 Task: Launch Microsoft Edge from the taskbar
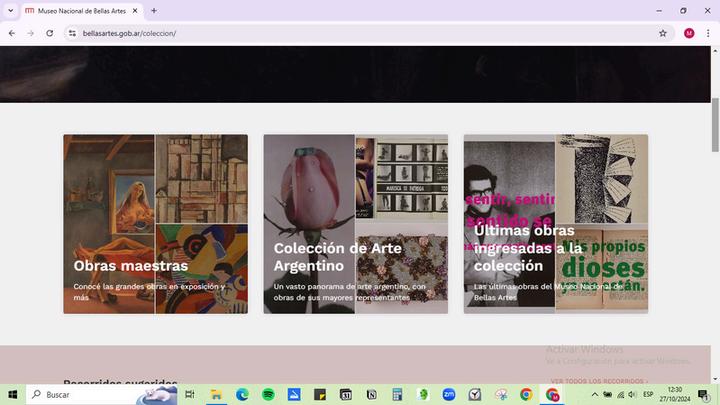click(x=242, y=394)
